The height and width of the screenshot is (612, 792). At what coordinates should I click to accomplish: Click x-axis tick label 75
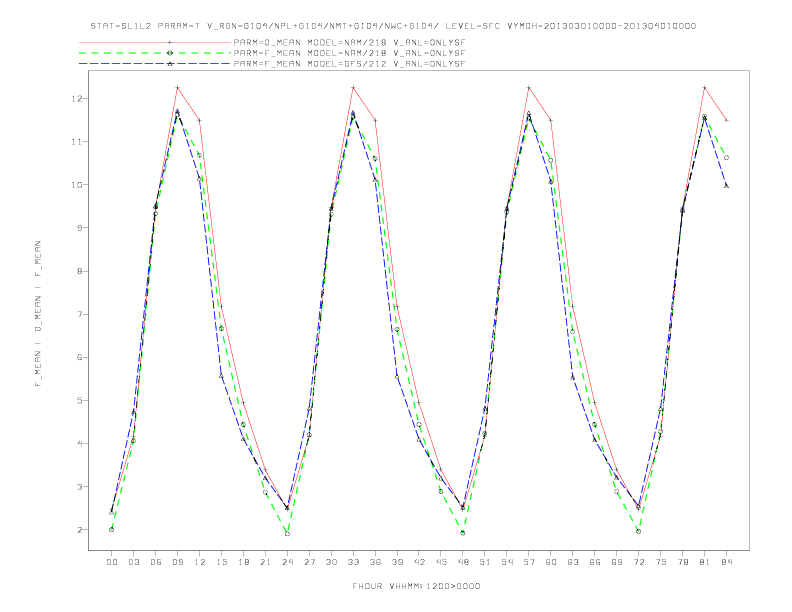pyautogui.click(x=661, y=562)
